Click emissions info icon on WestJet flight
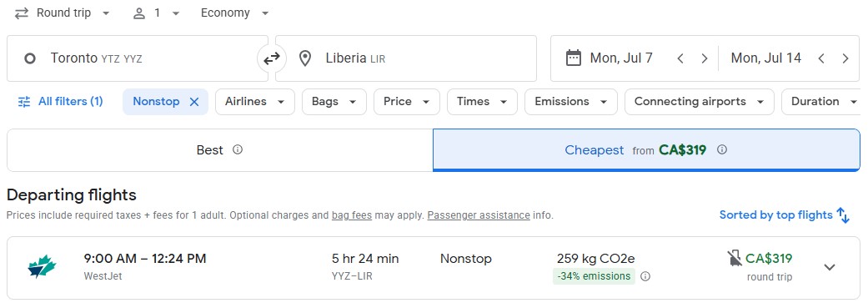 [645, 276]
